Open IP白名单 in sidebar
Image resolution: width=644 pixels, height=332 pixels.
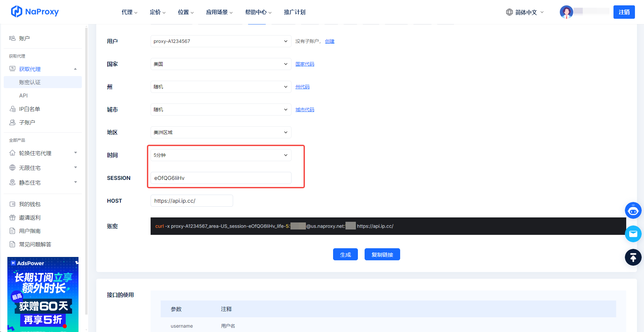tap(30, 109)
